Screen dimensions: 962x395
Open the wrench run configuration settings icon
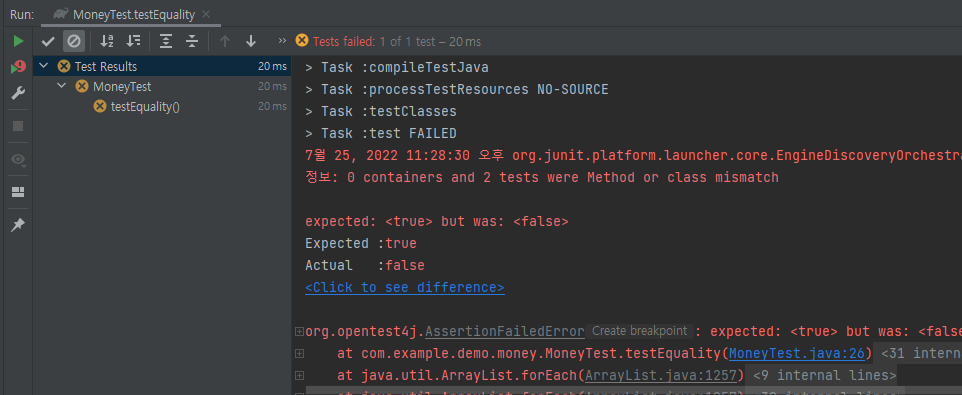point(18,93)
